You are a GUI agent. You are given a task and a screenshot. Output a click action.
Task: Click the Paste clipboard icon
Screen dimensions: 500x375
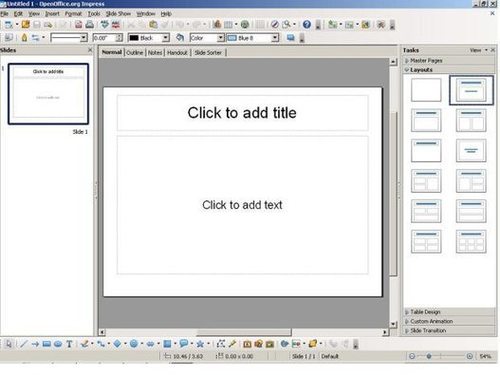[153, 24]
